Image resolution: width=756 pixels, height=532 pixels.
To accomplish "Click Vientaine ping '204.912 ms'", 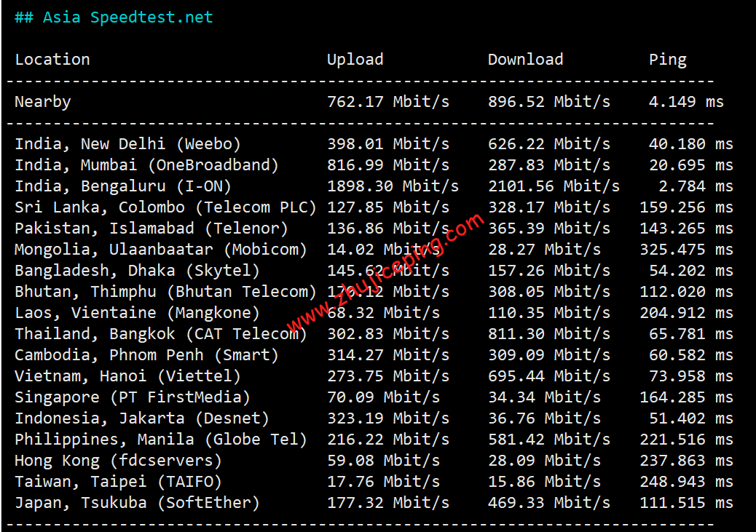I will click(x=687, y=313).
